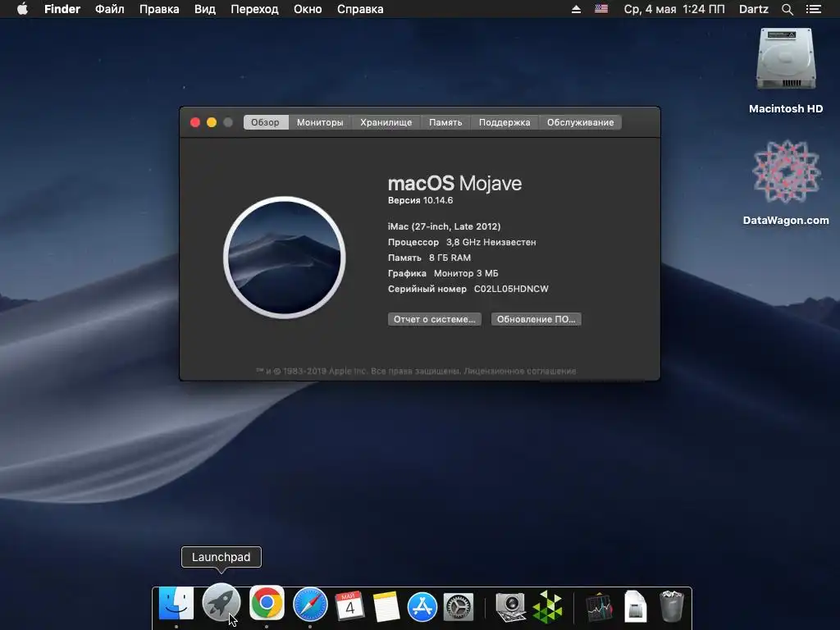This screenshot has height=630, width=840.
Task: Open the Правка menu
Action: point(159,9)
